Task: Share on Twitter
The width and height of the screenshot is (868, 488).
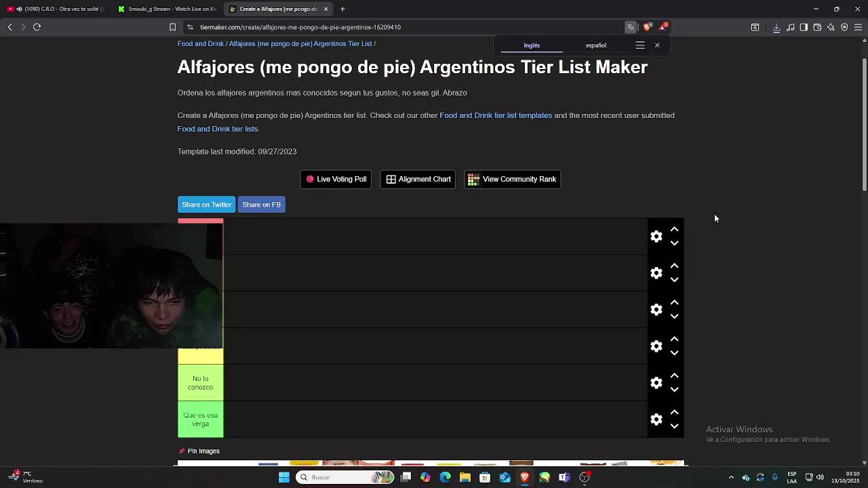Action: tap(206, 205)
